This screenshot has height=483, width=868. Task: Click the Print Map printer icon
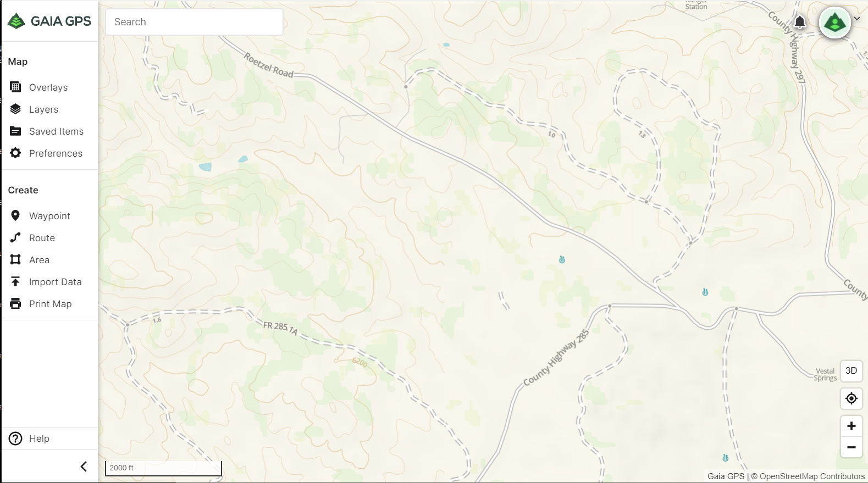(15, 303)
